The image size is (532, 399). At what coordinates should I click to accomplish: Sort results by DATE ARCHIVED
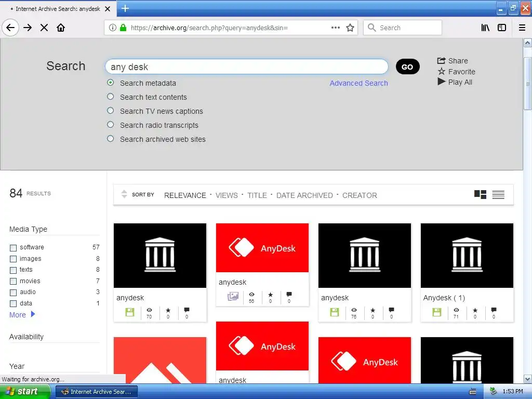click(304, 195)
